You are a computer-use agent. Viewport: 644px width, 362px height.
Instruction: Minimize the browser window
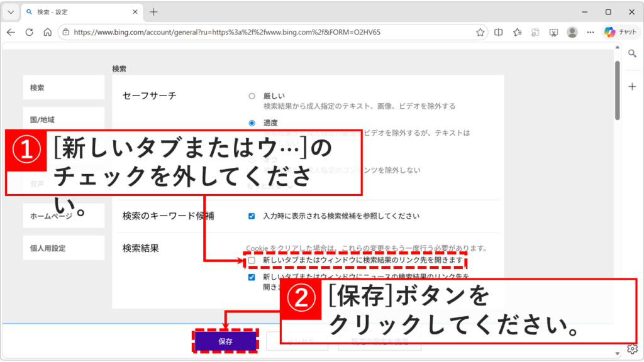click(585, 12)
